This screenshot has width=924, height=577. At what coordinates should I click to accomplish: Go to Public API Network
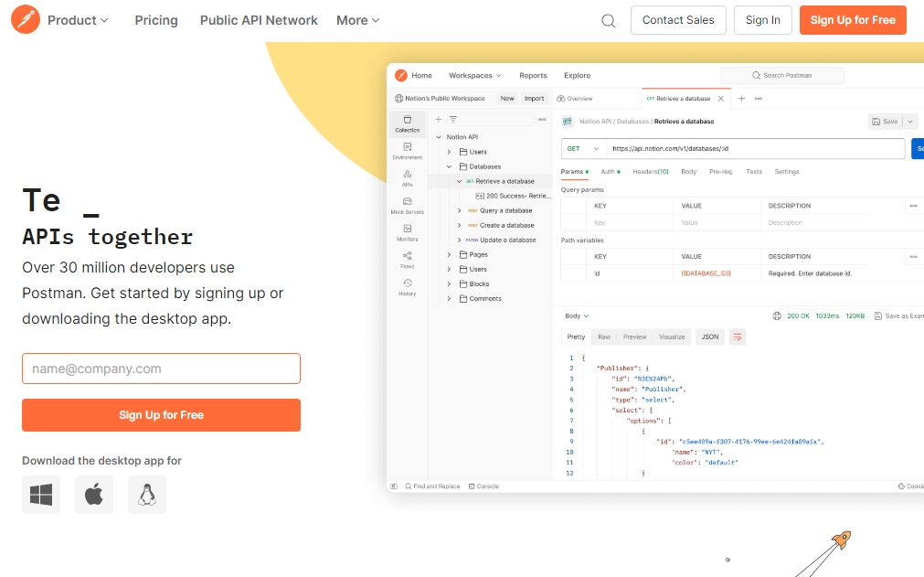259,20
